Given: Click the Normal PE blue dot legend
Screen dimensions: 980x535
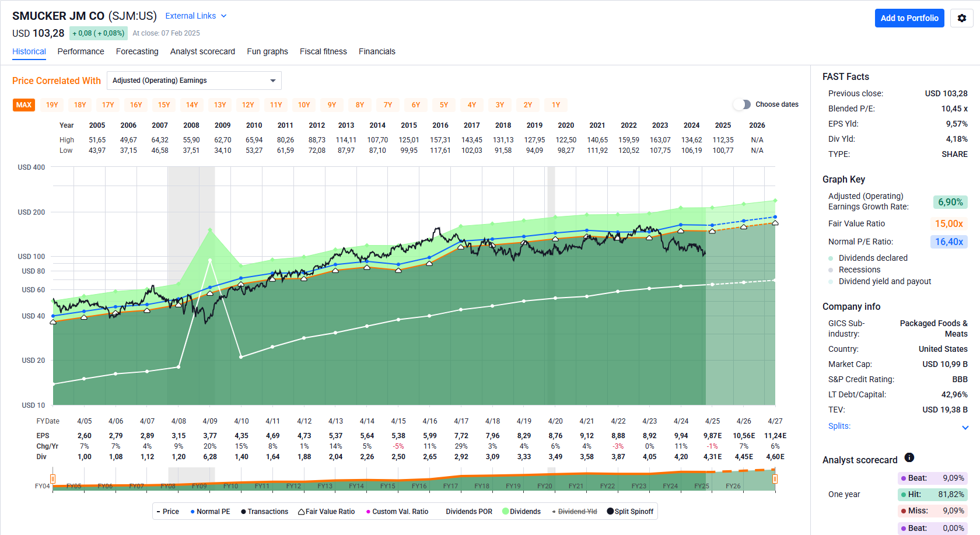Looking at the screenshot, I should point(192,512).
